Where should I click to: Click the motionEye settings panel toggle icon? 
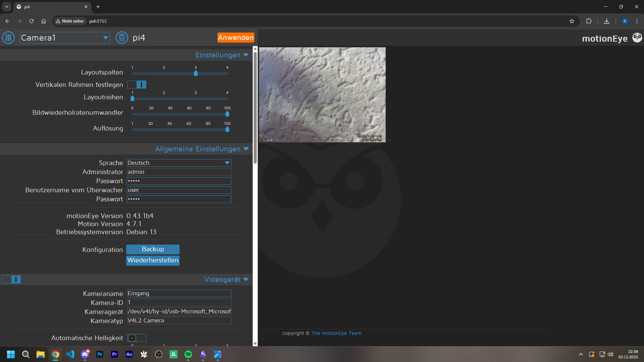click(x=8, y=38)
